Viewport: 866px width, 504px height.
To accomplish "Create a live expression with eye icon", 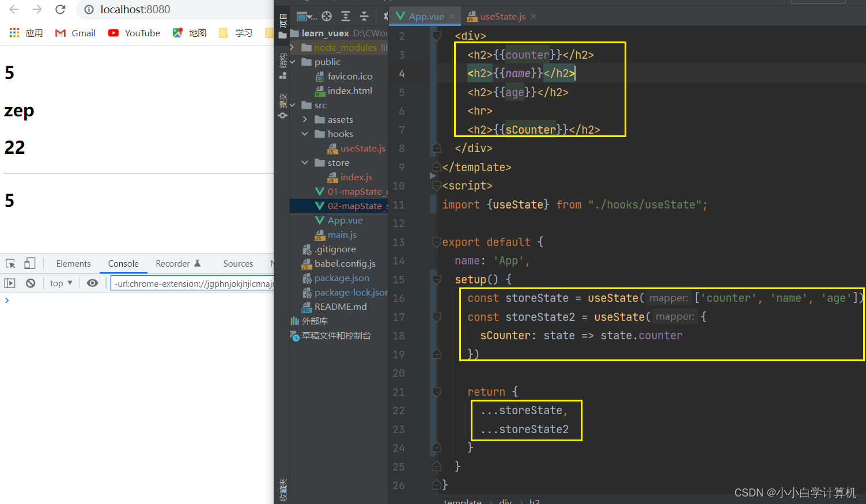I will (x=92, y=283).
